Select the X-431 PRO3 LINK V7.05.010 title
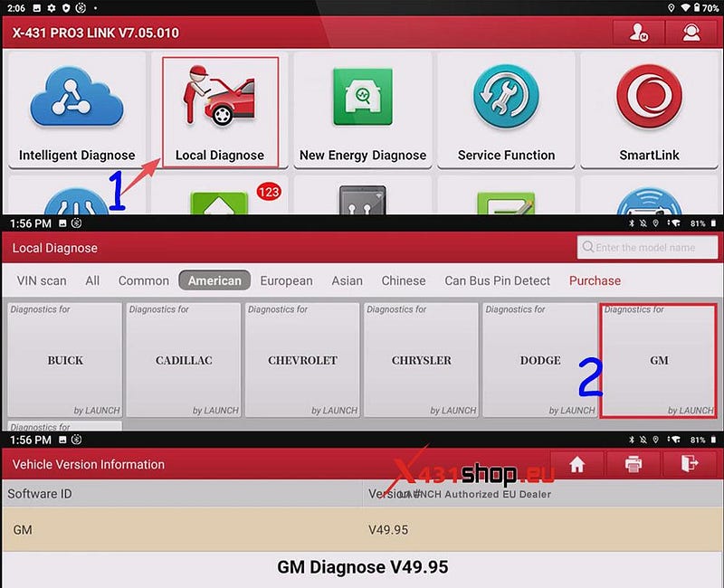The height and width of the screenshot is (588, 724). pyautogui.click(x=96, y=33)
